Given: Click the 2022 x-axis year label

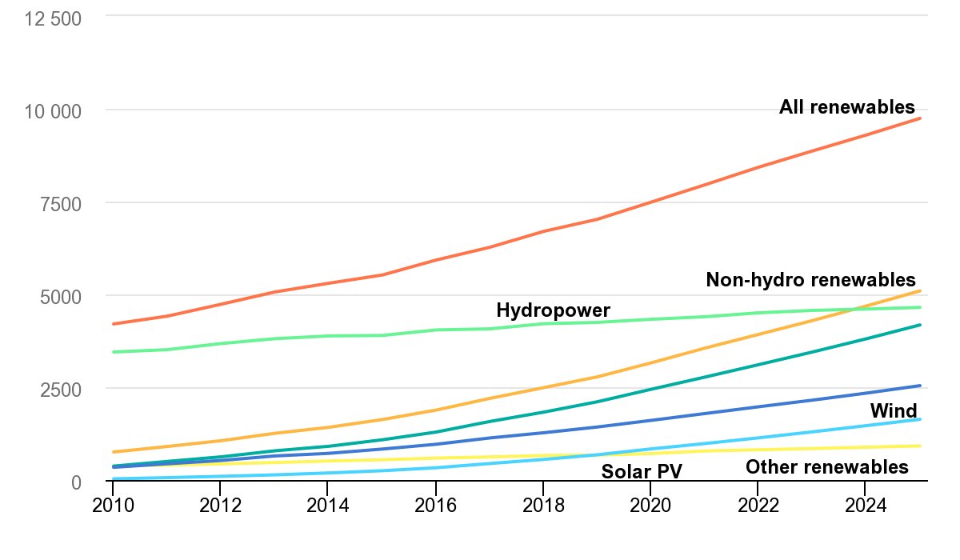Looking at the screenshot, I should click(757, 505).
